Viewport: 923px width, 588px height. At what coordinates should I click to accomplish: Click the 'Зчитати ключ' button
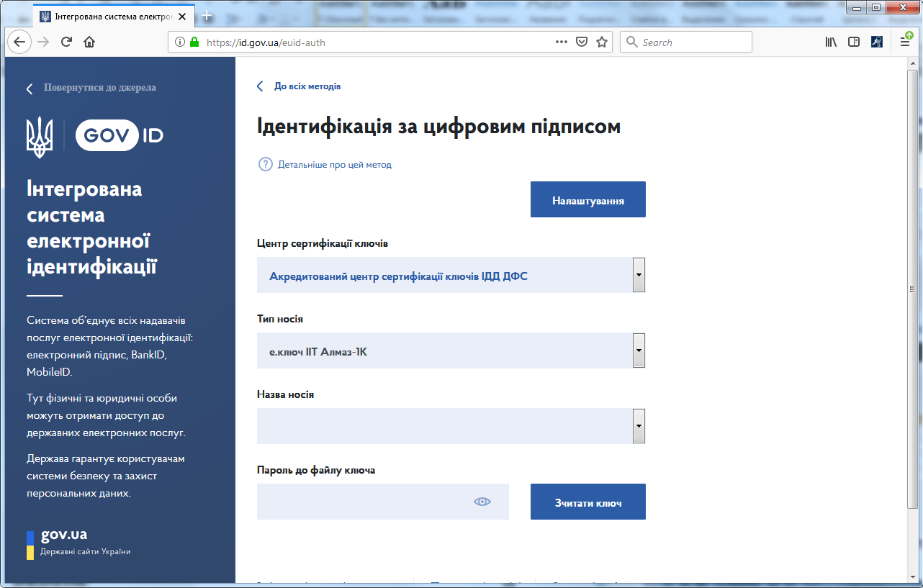588,502
